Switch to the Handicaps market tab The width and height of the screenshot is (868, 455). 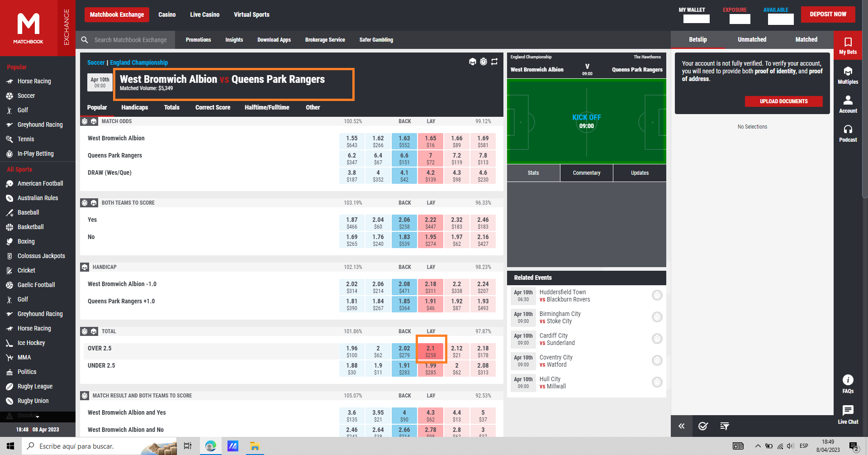[134, 107]
